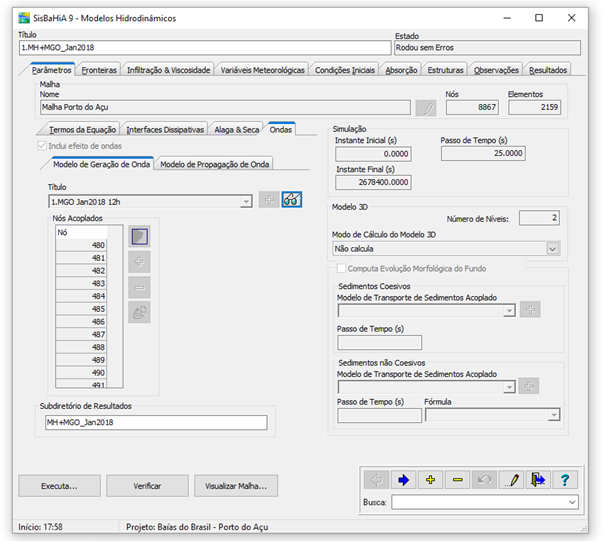
Task: Open the Fórmula dropdown
Action: (x=554, y=415)
